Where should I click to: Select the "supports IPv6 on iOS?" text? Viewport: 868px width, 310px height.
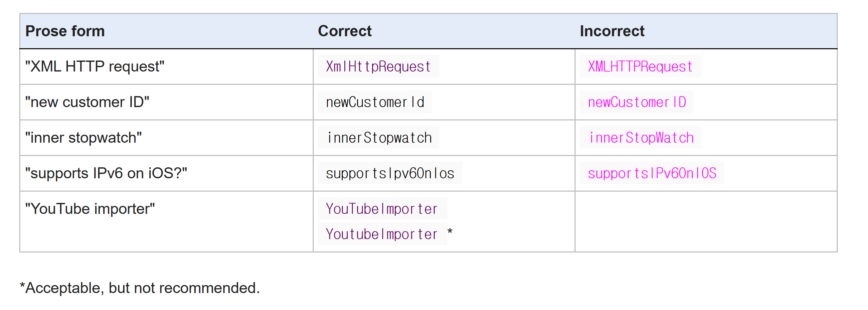click(x=106, y=173)
